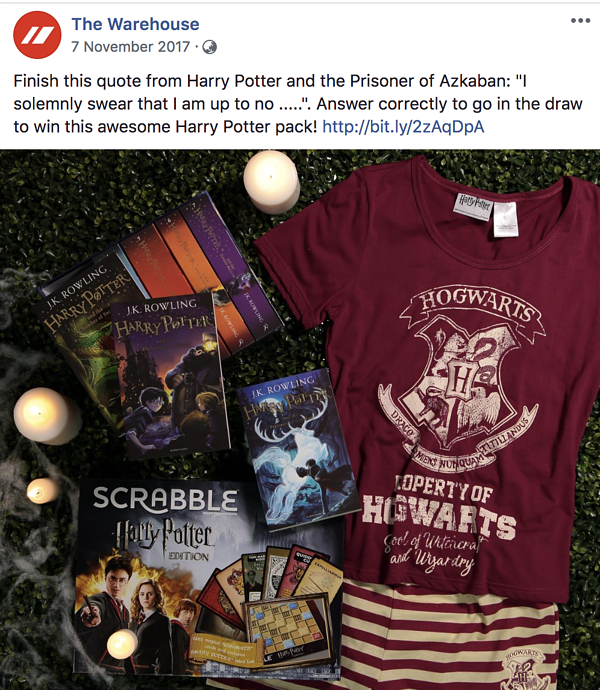Click the maroon striped pyjama shorts
The width and height of the screenshot is (600, 690).
449,636
